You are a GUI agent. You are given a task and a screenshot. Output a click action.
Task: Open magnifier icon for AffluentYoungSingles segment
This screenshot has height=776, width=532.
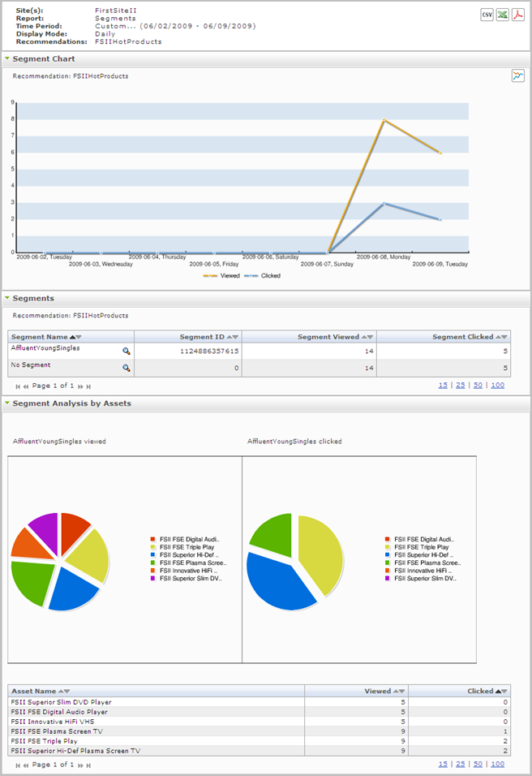[127, 351]
